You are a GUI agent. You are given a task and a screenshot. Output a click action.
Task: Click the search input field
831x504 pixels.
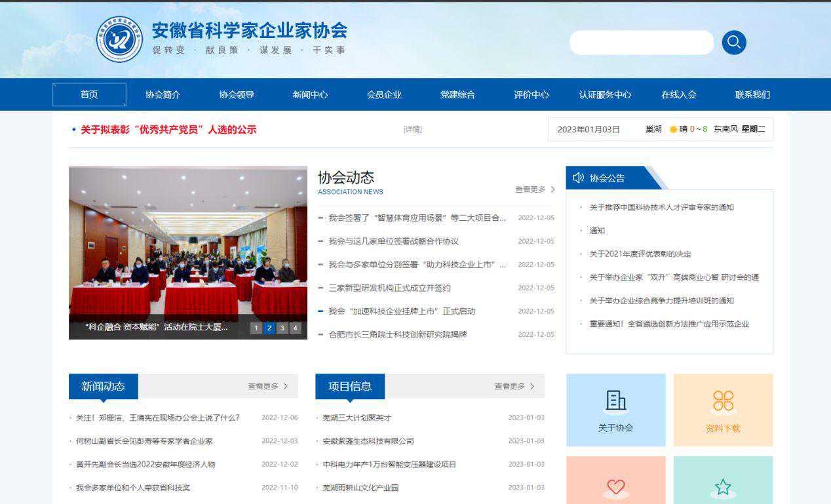(x=641, y=43)
